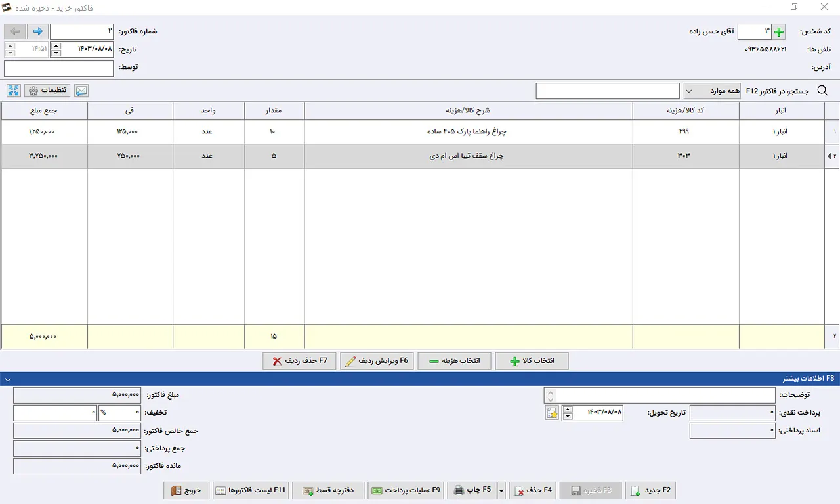Open dropdown arrow next to F5 چاپ
Viewport: 840px width, 504px height.
click(x=501, y=490)
